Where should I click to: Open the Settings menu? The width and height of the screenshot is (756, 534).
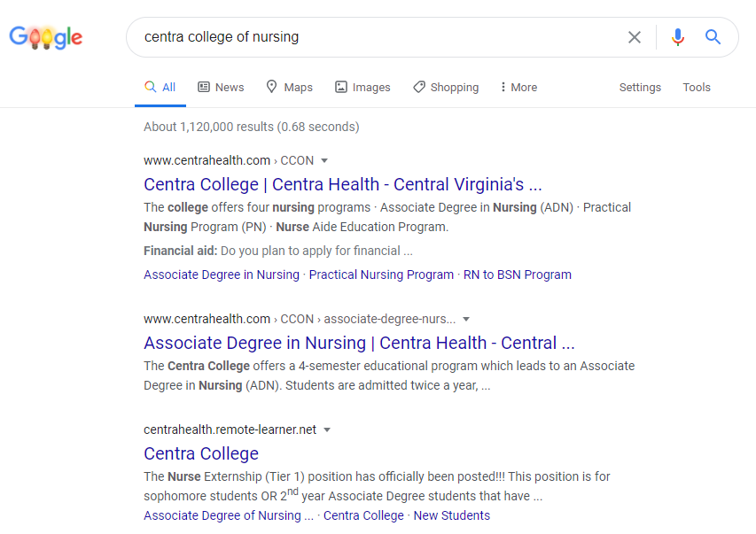click(640, 87)
